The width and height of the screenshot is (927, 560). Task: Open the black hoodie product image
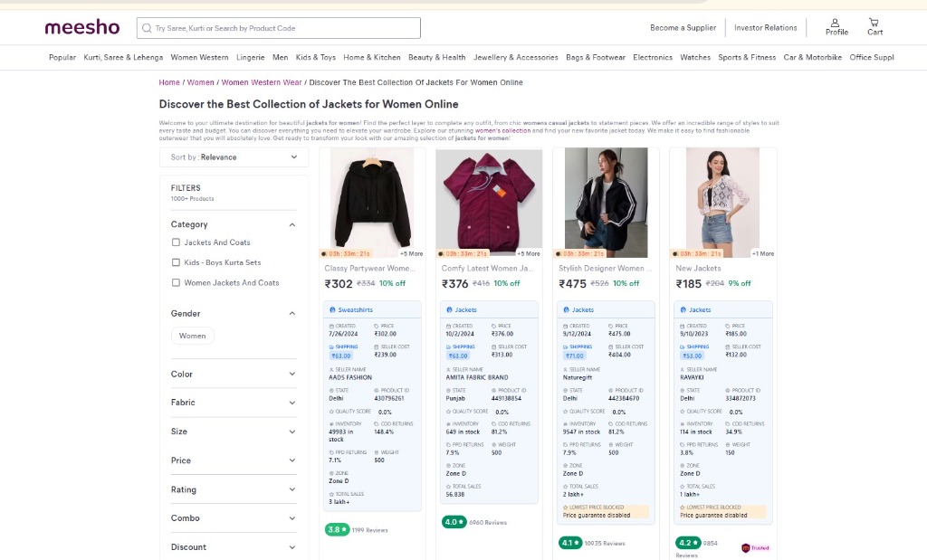pos(372,203)
